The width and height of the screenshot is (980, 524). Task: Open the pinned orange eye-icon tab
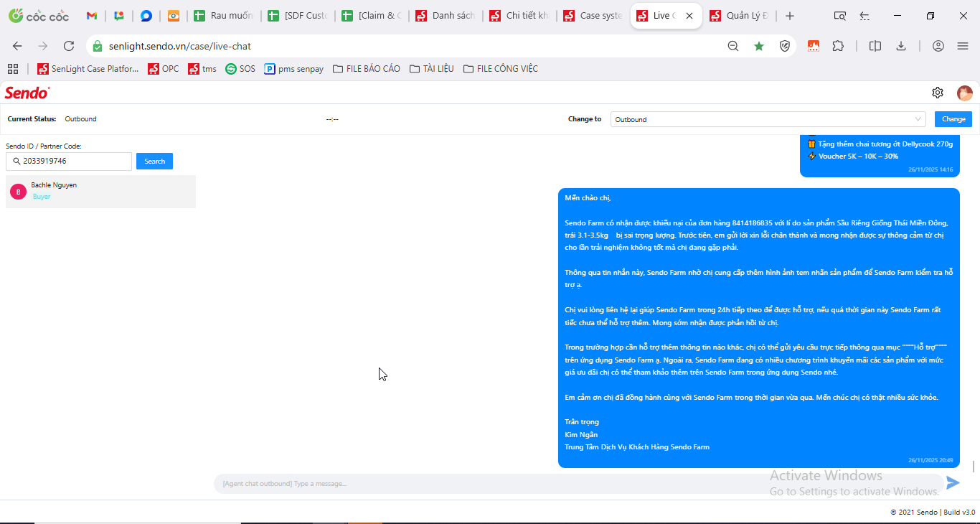coord(174,16)
